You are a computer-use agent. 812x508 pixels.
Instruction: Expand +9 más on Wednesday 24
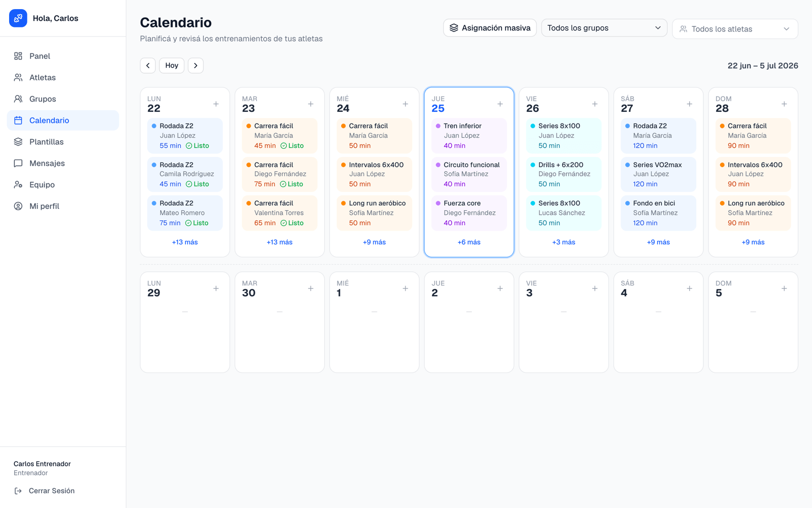(x=374, y=242)
